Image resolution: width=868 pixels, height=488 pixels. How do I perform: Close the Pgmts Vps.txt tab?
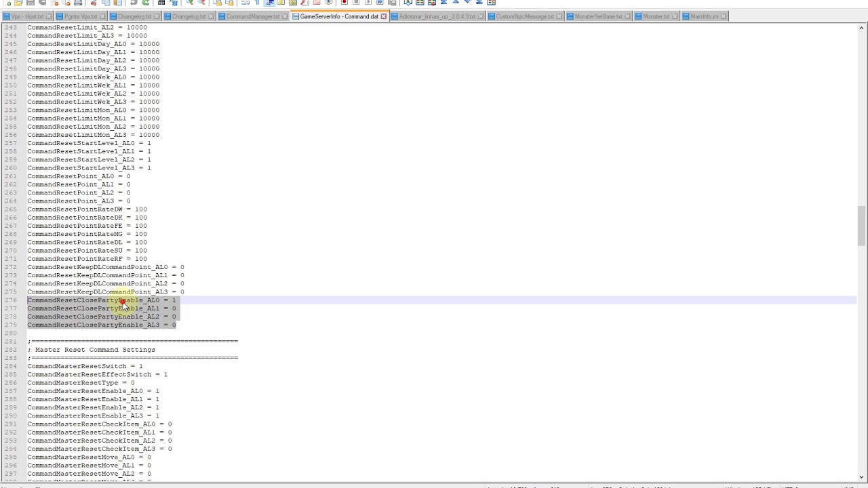coord(102,16)
